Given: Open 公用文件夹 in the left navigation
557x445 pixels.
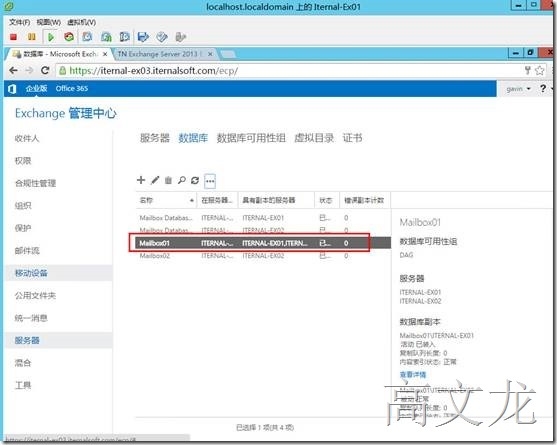Looking at the screenshot, I should (x=35, y=295).
